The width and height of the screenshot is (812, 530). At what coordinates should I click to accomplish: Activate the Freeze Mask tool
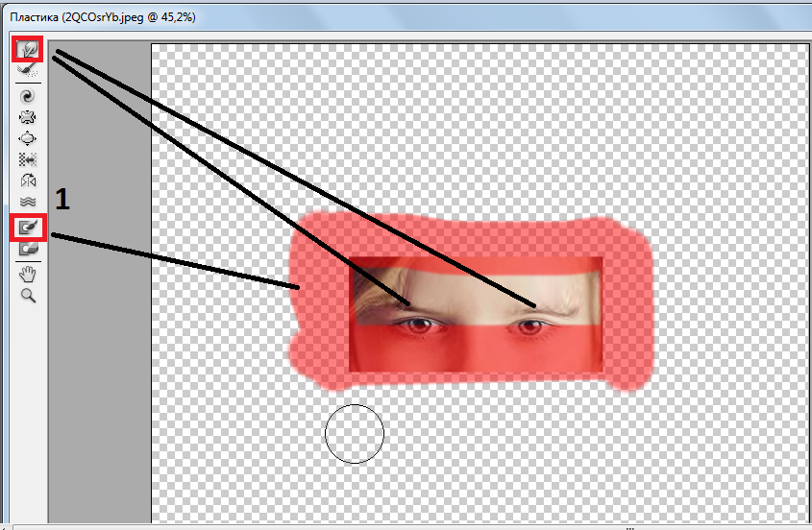(x=29, y=227)
